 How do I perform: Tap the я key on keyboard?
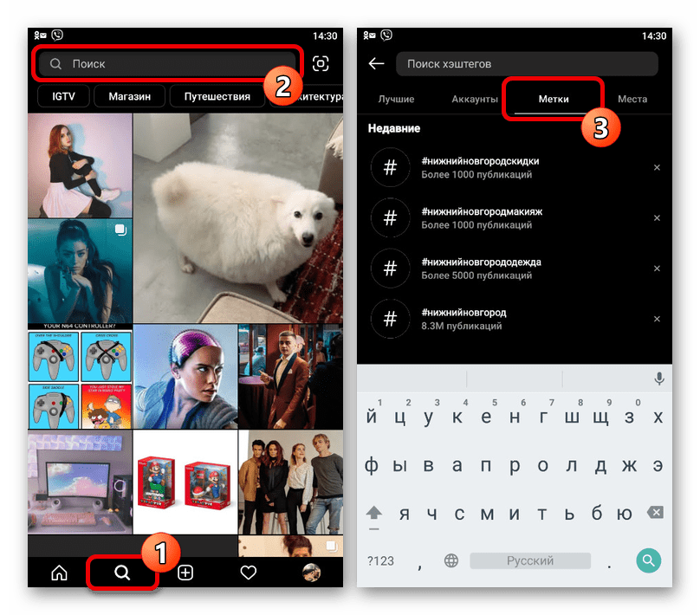[404, 515]
